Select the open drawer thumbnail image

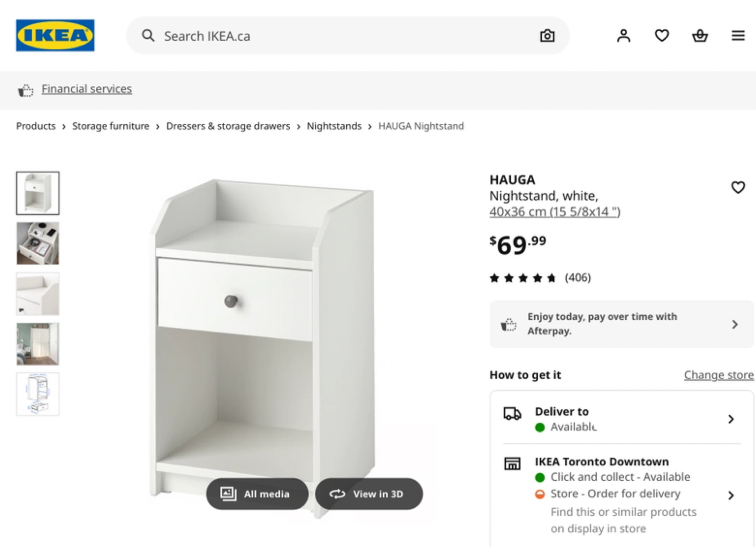coord(38,244)
